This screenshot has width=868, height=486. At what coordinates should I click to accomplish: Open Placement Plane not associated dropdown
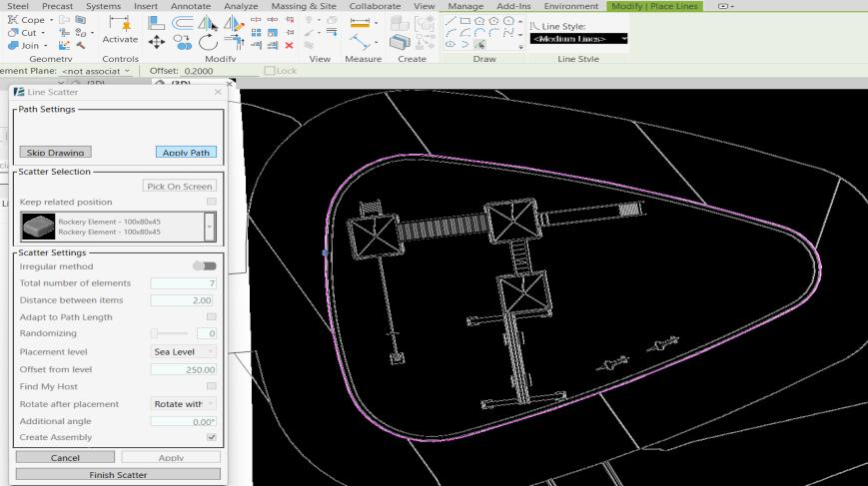[x=96, y=71]
